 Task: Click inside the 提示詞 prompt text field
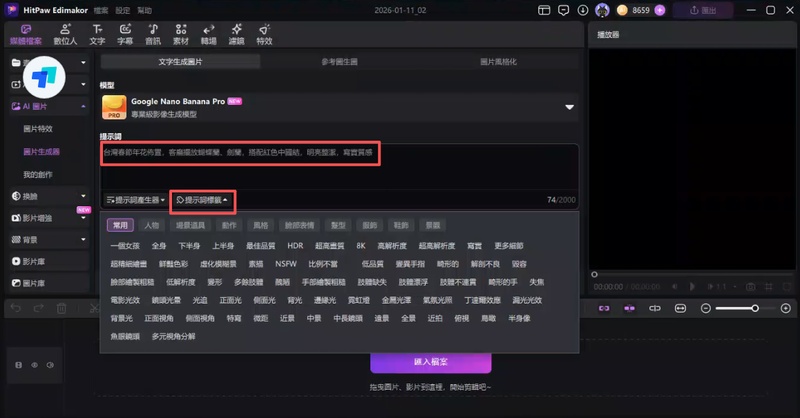point(339,167)
